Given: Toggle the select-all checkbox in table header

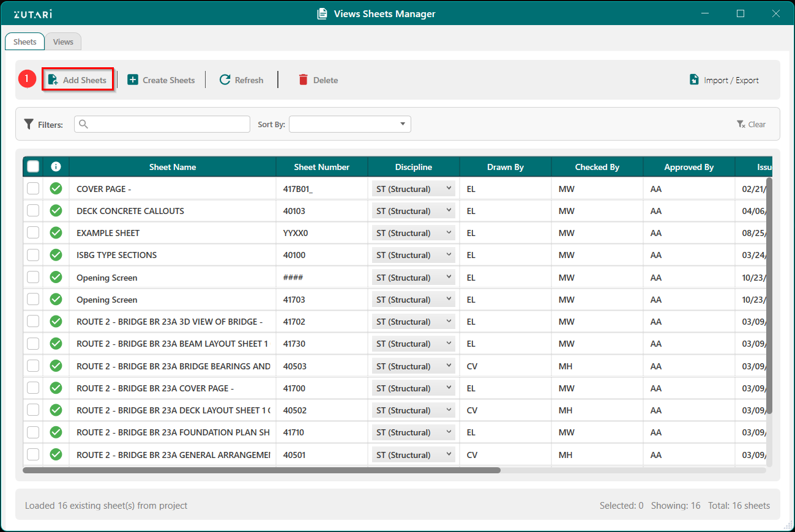Looking at the screenshot, I should [x=33, y=167].
